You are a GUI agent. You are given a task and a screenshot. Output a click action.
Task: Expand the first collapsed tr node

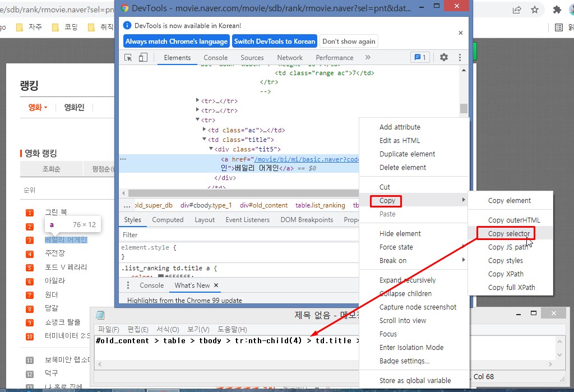[197, 100]
